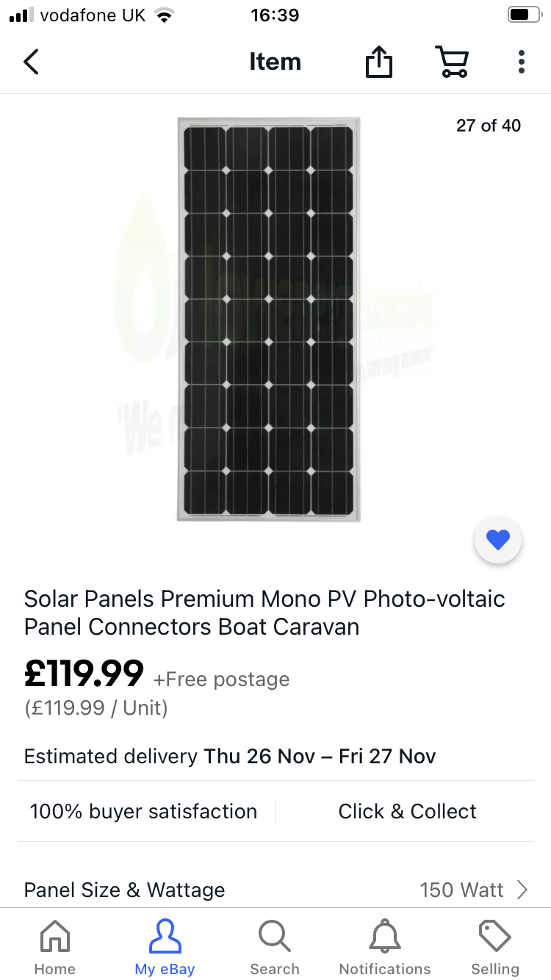Screen dimensions: 551x980
Task: Open the share sheet icon
Action: coord(379,62)
